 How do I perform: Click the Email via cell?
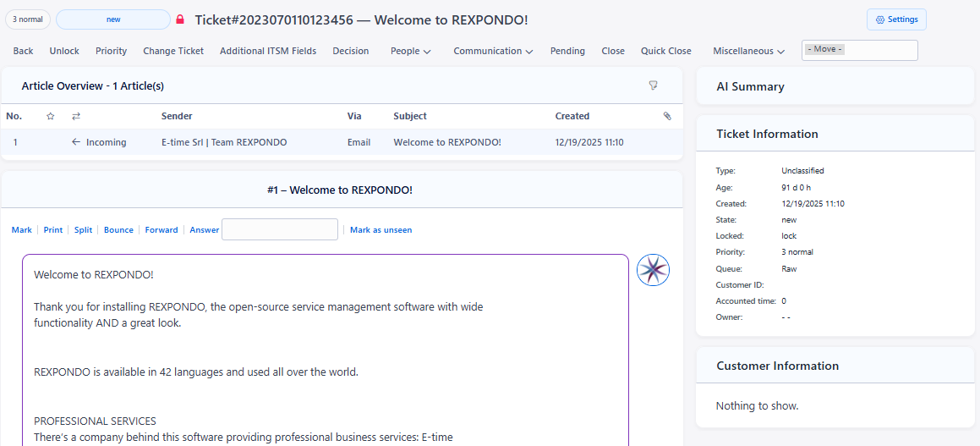(x=359, y=142)
